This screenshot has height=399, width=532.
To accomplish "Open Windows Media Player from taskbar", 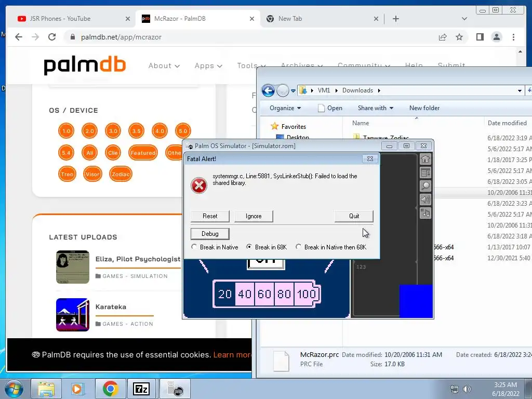I will 77,389.
